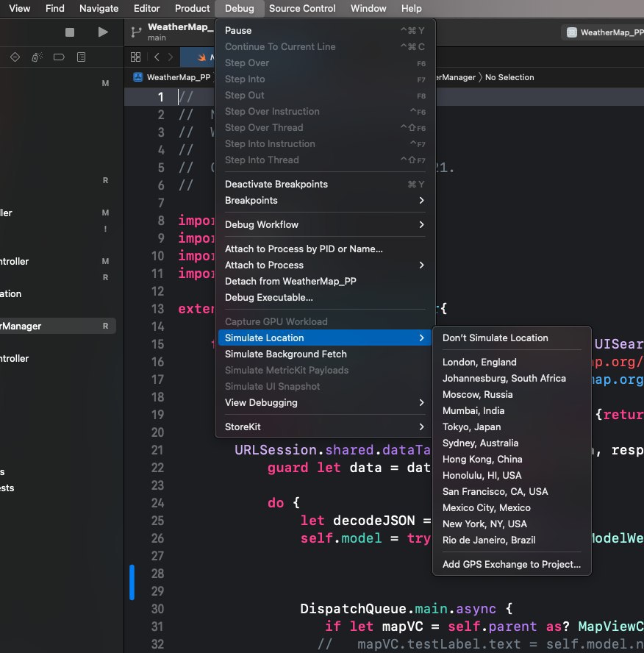Open the source control branch icon
The image size is (644, 653).
tap(136, 32)
